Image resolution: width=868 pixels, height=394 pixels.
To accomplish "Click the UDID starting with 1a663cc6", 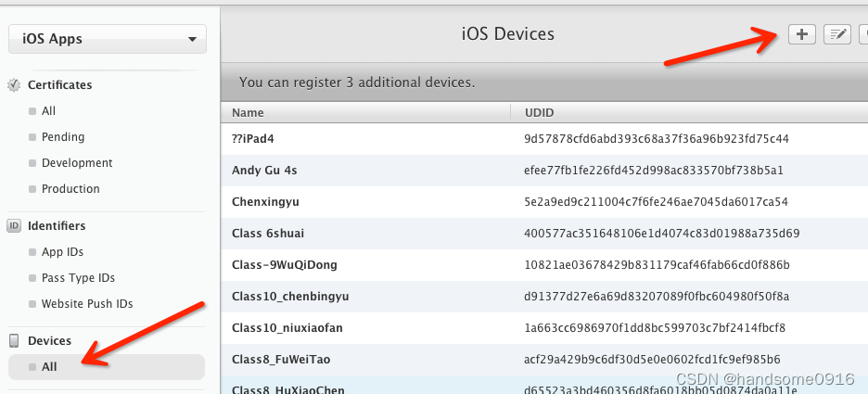I will pos(655,328).
